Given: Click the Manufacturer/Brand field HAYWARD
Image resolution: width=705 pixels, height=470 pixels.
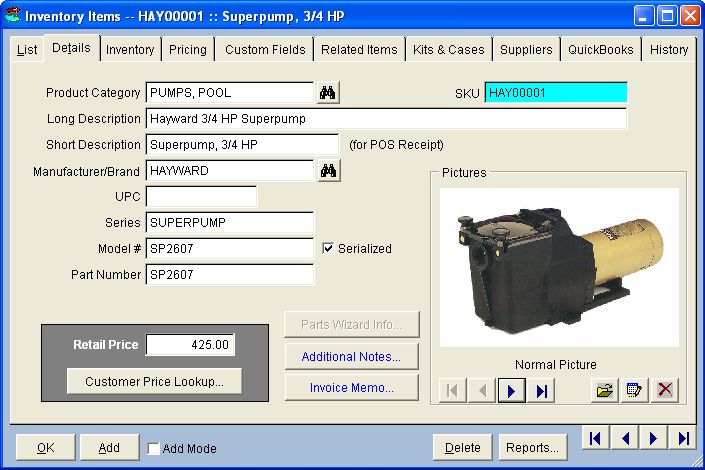Looking at the screenshot, I should pos(230,171).
